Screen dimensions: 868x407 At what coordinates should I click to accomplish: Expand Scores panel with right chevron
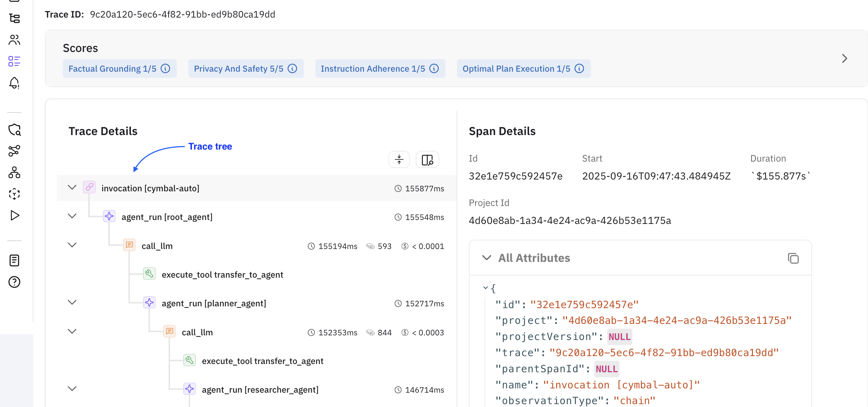click(845, 58)
